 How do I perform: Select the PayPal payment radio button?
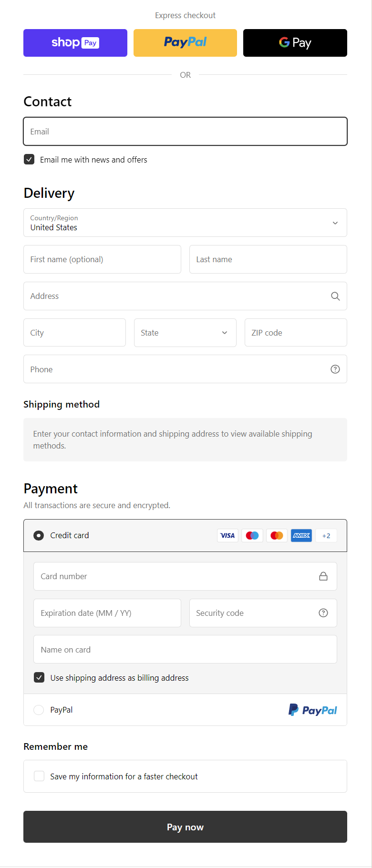click(39, 710)
